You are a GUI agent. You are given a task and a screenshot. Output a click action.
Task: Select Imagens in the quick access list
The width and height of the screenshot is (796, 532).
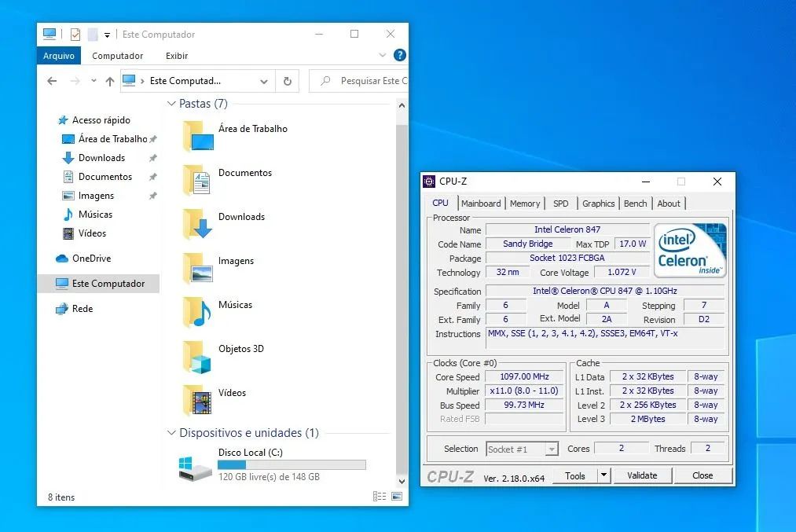96,196
